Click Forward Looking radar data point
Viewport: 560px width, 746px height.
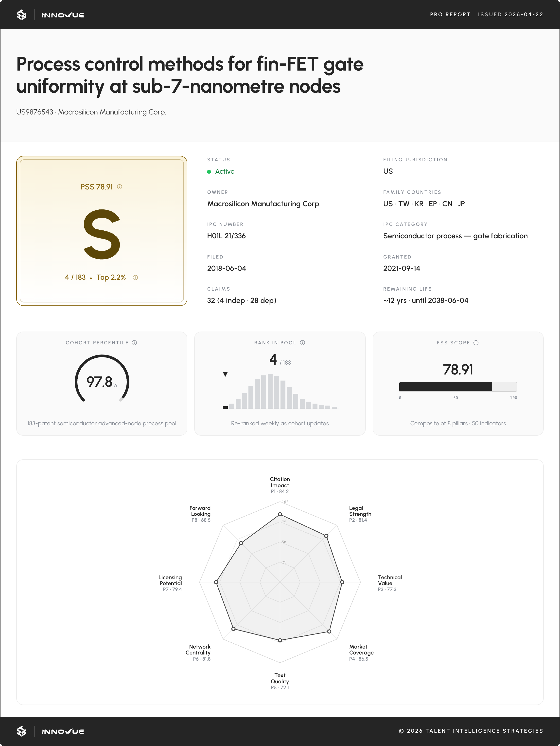(241, 543)
